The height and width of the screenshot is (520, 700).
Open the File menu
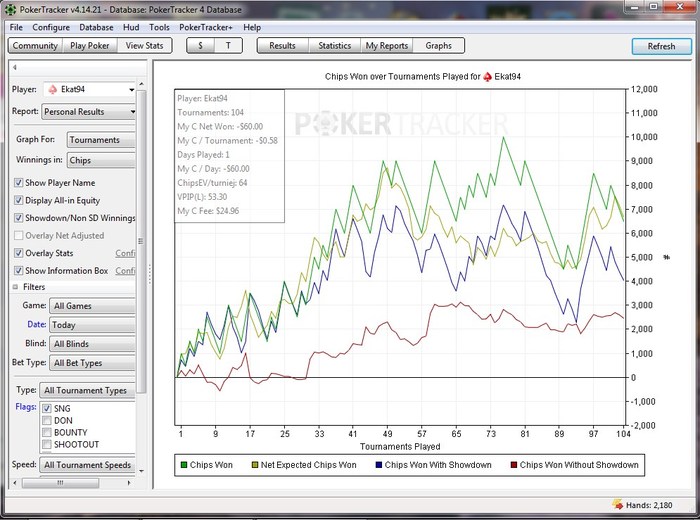point(16,27)
